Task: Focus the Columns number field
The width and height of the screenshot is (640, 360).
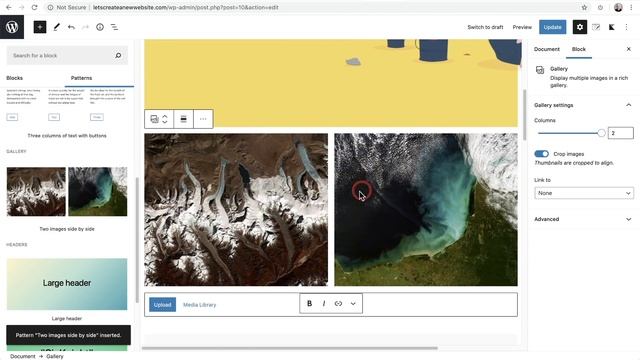Action: (620, 133)
